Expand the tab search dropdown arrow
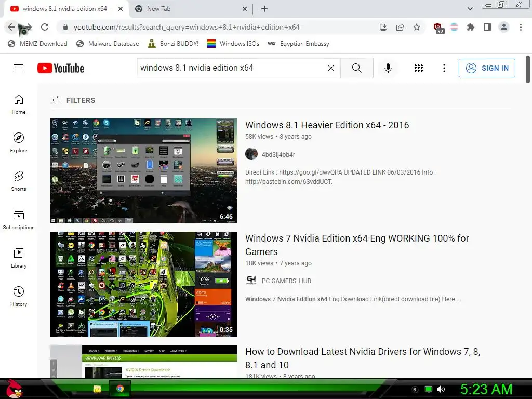 pyautogui.click(x=470, y=9)
